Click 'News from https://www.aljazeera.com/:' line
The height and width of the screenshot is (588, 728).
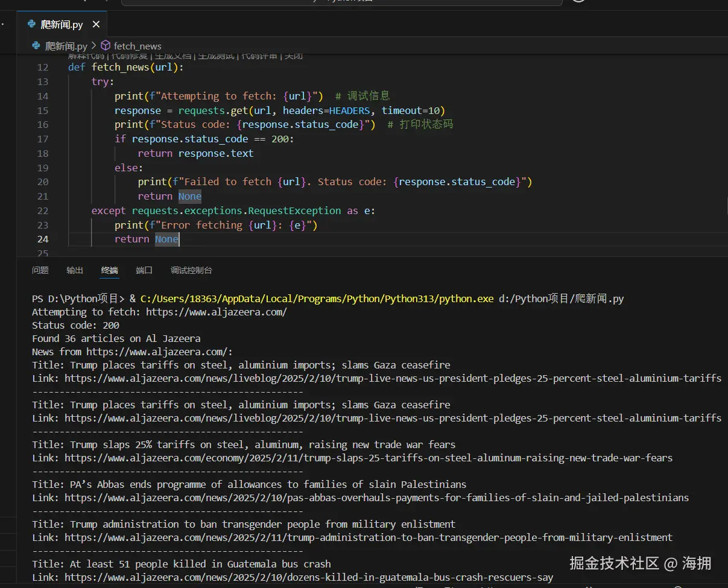tap(132, 352)
